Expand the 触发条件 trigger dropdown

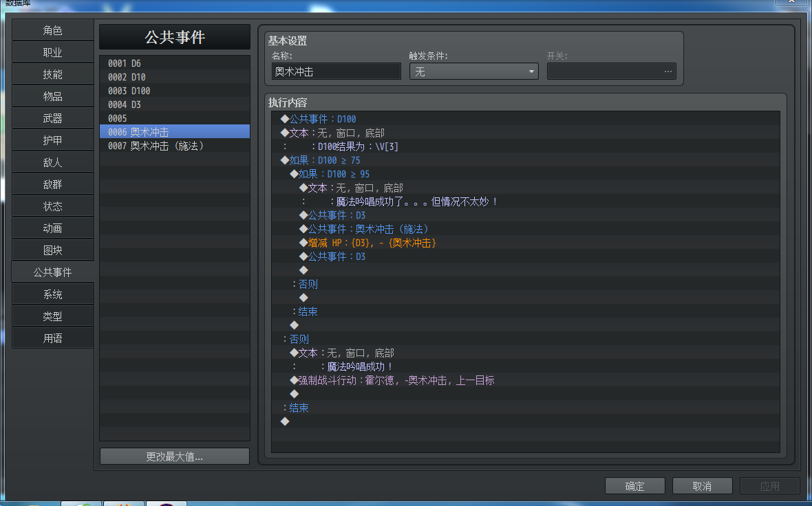click(x=474, y=71)
